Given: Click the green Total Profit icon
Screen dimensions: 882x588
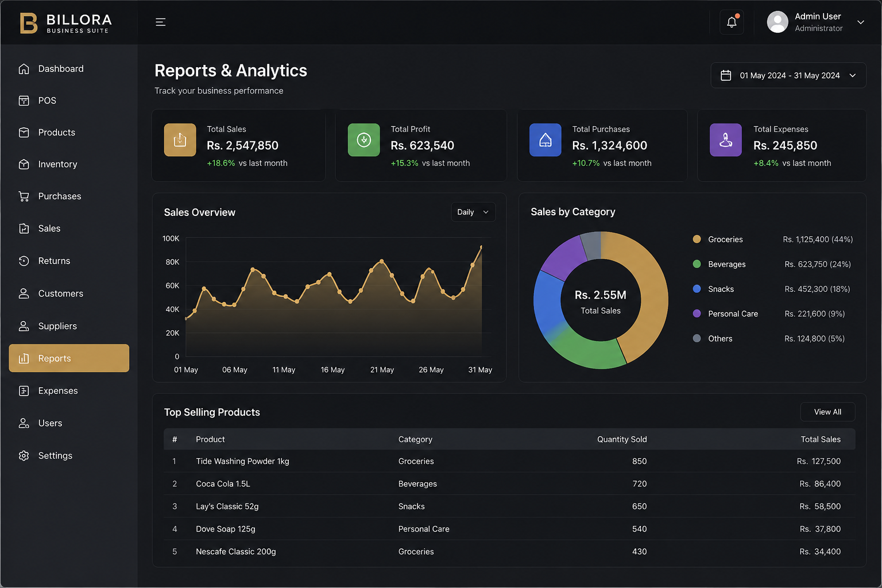Looking at the screenshot, I should coord(364,140).
